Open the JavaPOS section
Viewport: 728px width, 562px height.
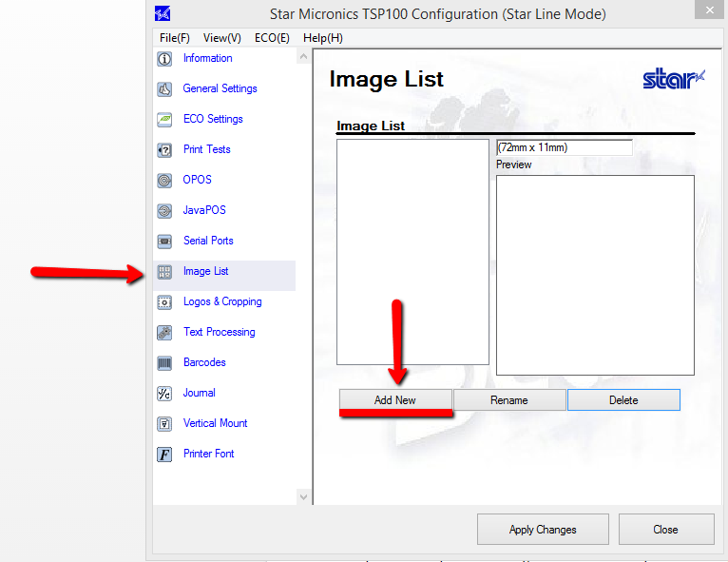(x=204, y=210)
